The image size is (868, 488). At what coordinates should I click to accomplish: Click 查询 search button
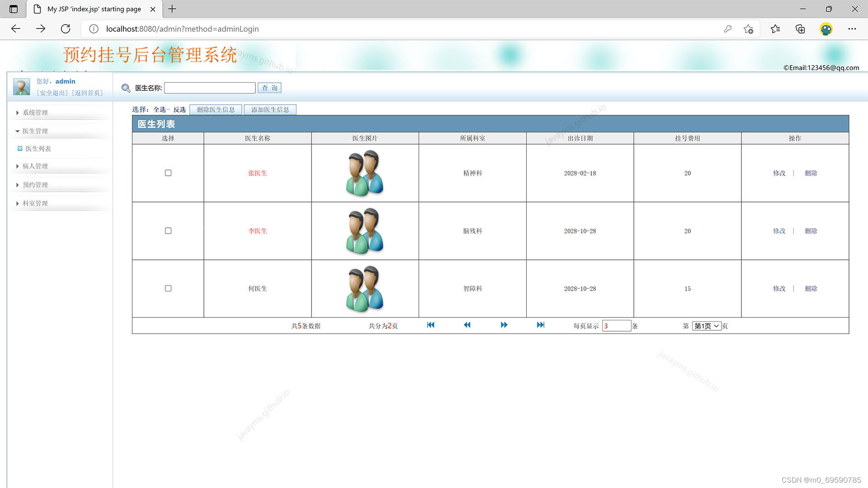coord(269,88)
